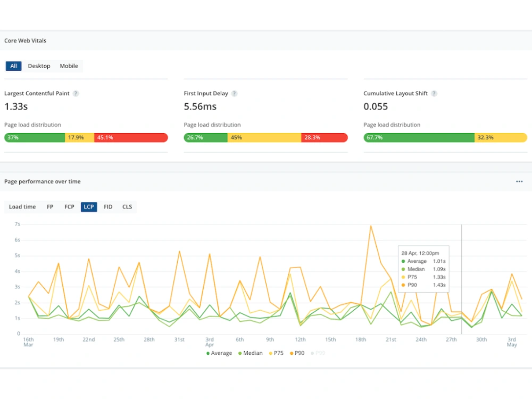Click the green 26.7% FID distribution segment
The width and height of the screenshot is (532, 399).
[x=205, y=137]
